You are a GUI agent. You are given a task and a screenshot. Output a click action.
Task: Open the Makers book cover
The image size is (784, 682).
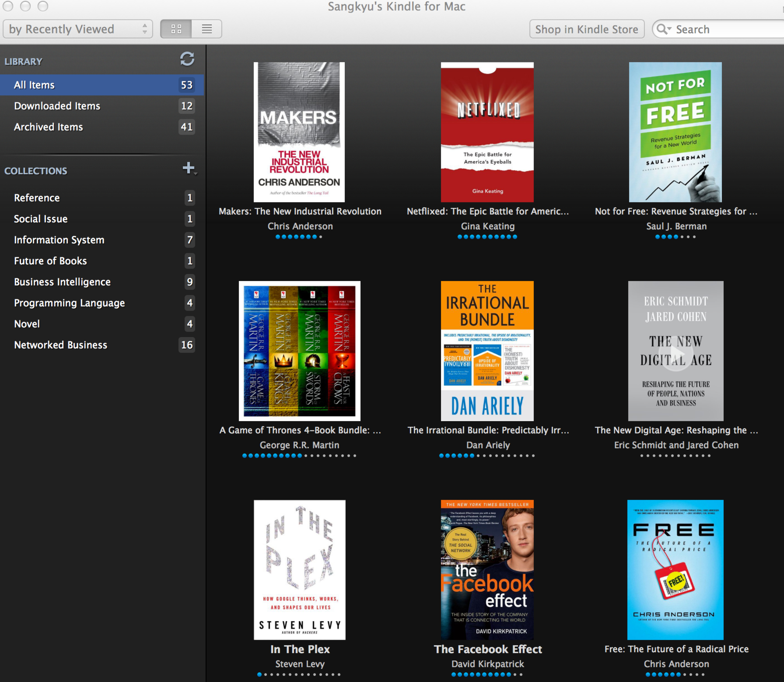(x=299, y=132)
